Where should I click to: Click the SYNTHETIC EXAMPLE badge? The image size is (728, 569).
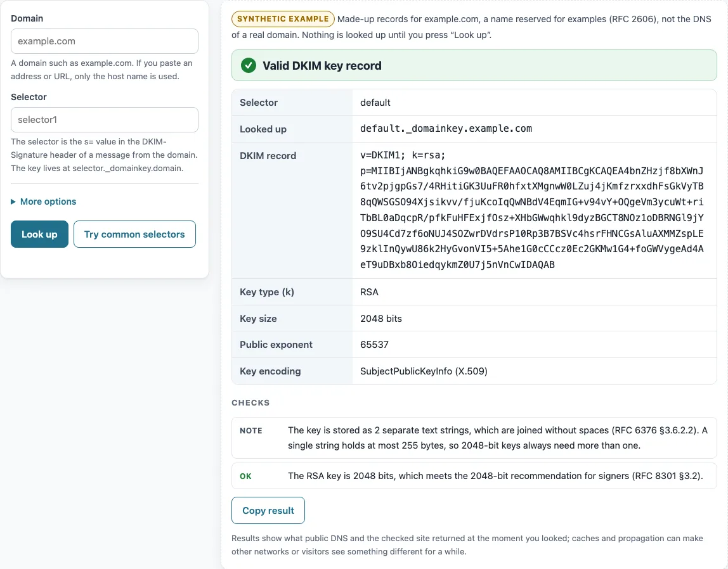click(283, 19)
